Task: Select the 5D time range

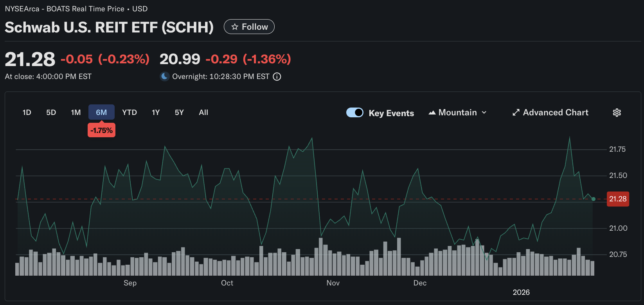Action: point(51,112)
